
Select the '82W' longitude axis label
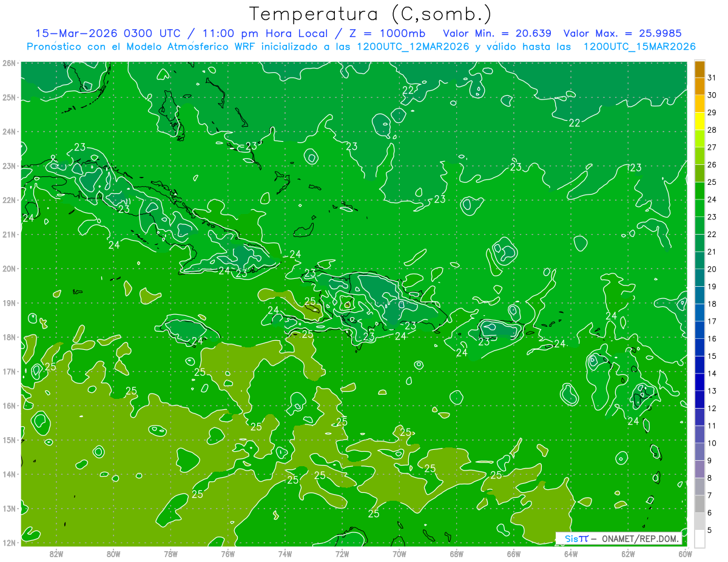pyautogui.click(x=56, y=554)
